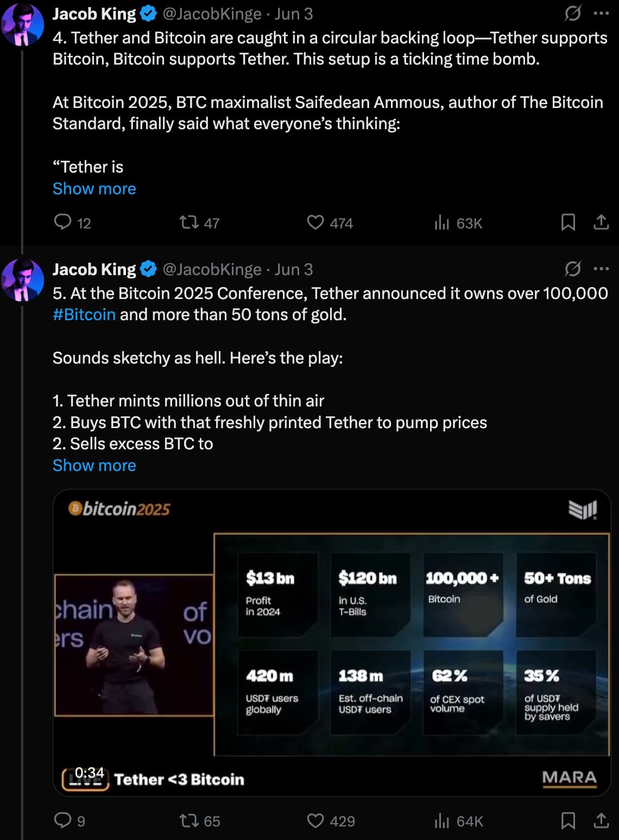Toggle retweet on the tweet with 65 reposts
Viewport: 619px width, 840px height.
pyautogui.click(x=191, y=822)
